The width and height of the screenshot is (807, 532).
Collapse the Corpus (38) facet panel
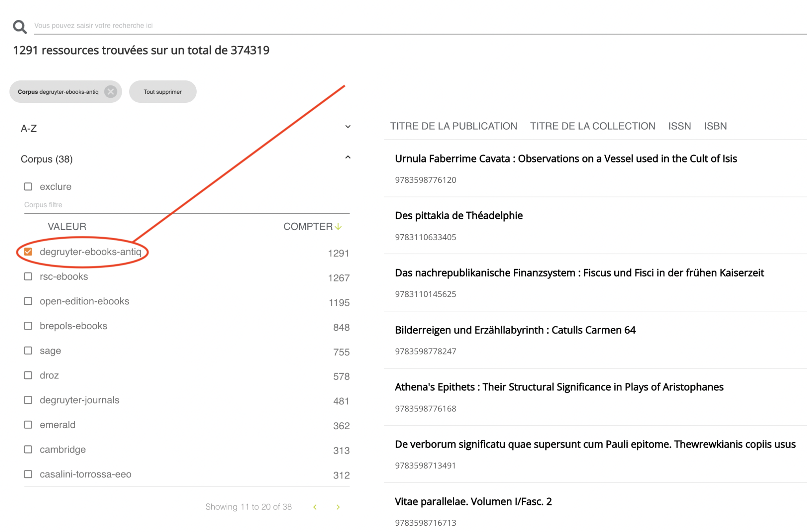[348, 158]
